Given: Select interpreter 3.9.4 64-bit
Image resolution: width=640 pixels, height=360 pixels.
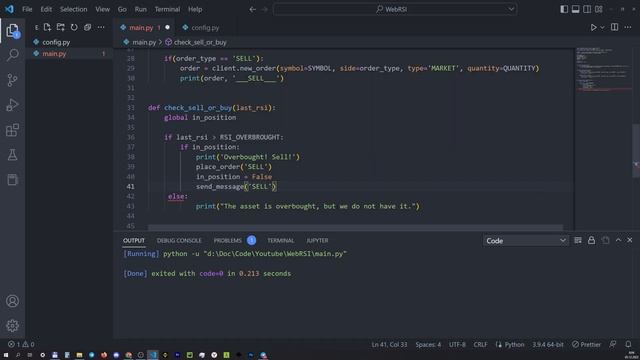Looking at the screenshot, I should coord(548,344).
